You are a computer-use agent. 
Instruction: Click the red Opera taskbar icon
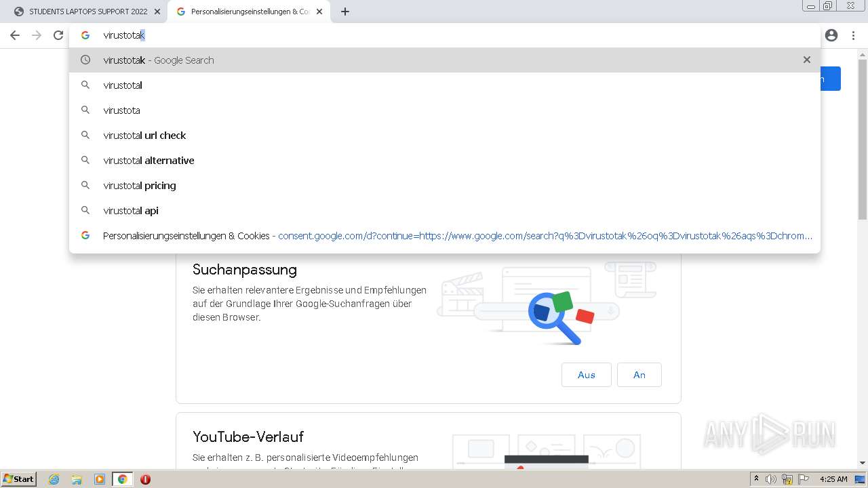145,479
